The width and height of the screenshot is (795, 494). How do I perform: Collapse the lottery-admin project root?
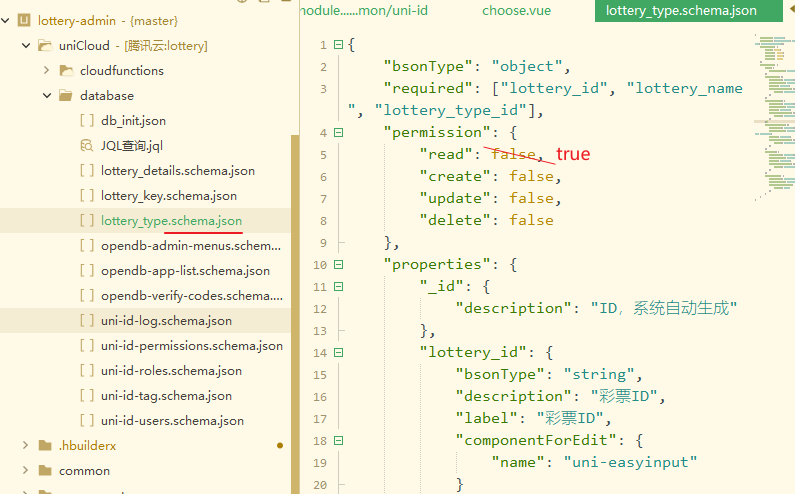[x=6, y=21]
